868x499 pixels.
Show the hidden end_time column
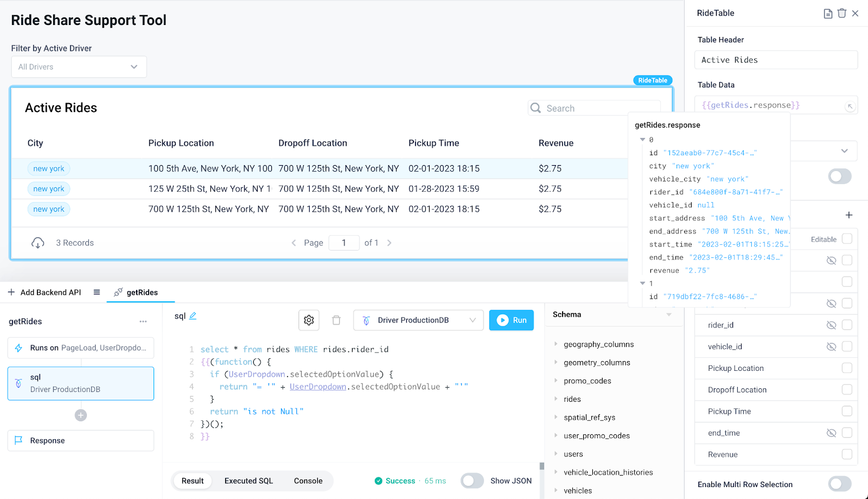pos(831,433)
